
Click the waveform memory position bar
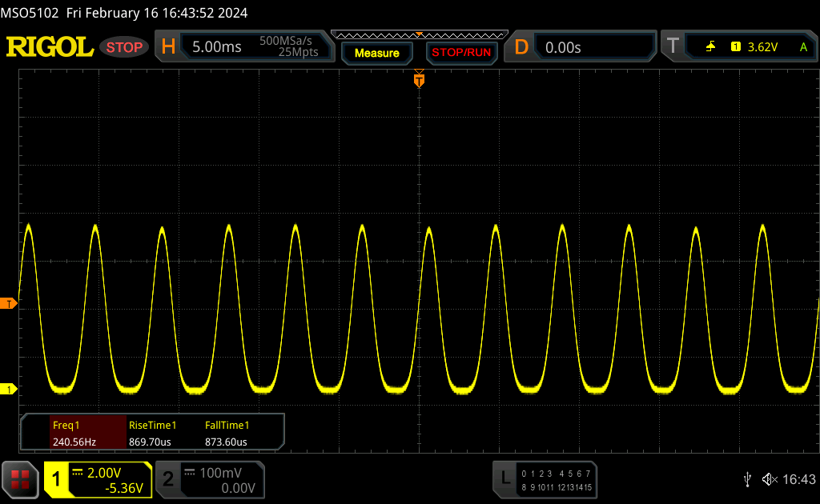point(420,35)
